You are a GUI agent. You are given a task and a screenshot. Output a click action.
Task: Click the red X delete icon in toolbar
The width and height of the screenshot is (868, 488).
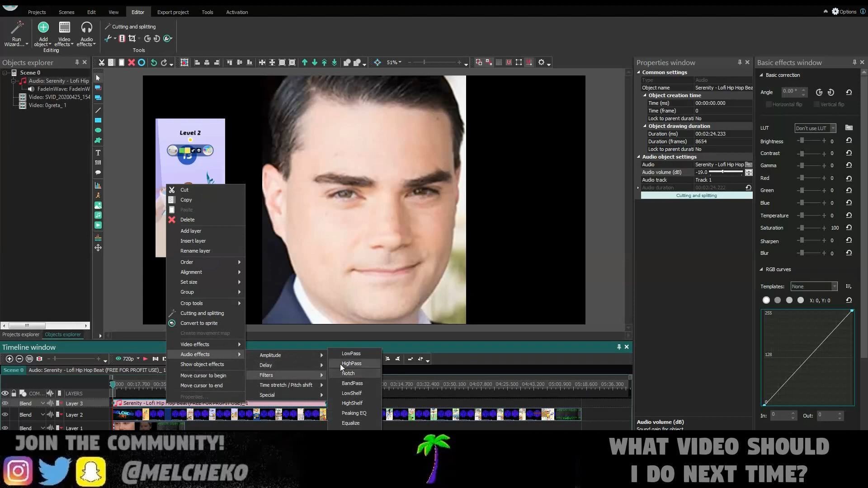[x=132, y=63]
